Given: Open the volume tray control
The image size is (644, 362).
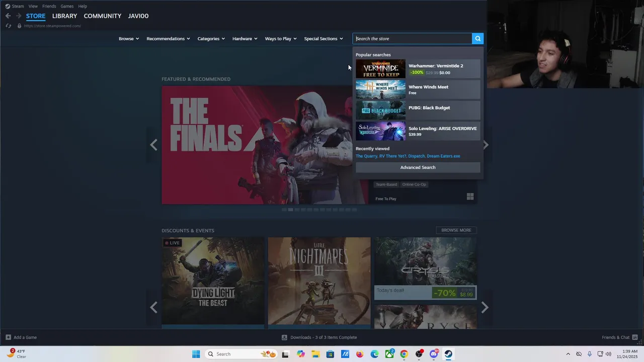Looking at the screenshot, I should coord(608,354).
